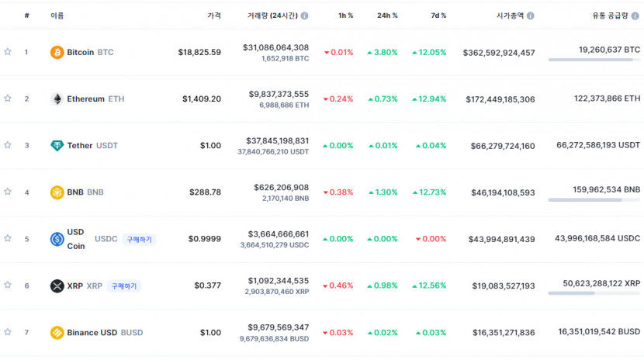Open the Bitcoin BTC detail link
The image size is (644, 360).
90,52
